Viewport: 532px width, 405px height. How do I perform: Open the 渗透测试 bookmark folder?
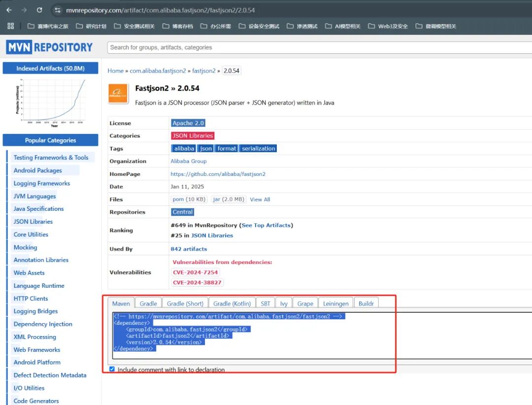pos(302,26)
